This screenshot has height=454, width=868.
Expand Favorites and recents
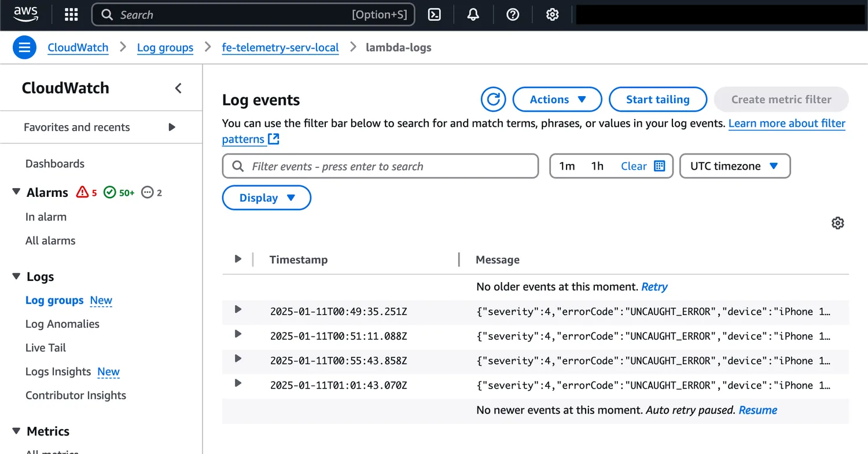[172, 127]
